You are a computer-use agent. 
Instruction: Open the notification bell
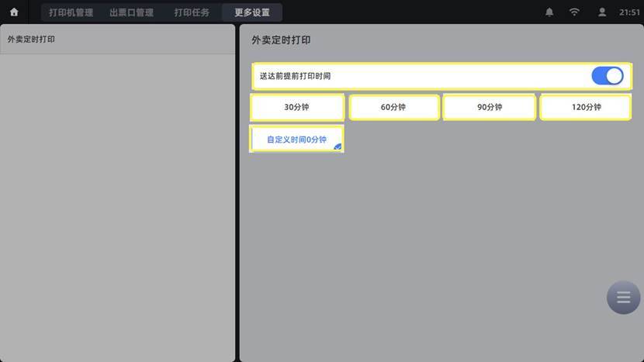pyautogui.click(x=549, y=12)
